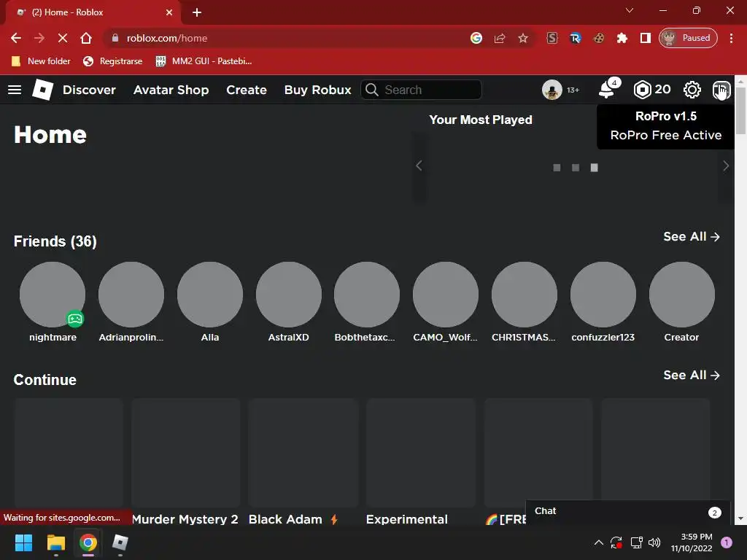This screenshot has height=560, width=747.
Task: Open the browser home page button
Action: click(x=86, y=38)
